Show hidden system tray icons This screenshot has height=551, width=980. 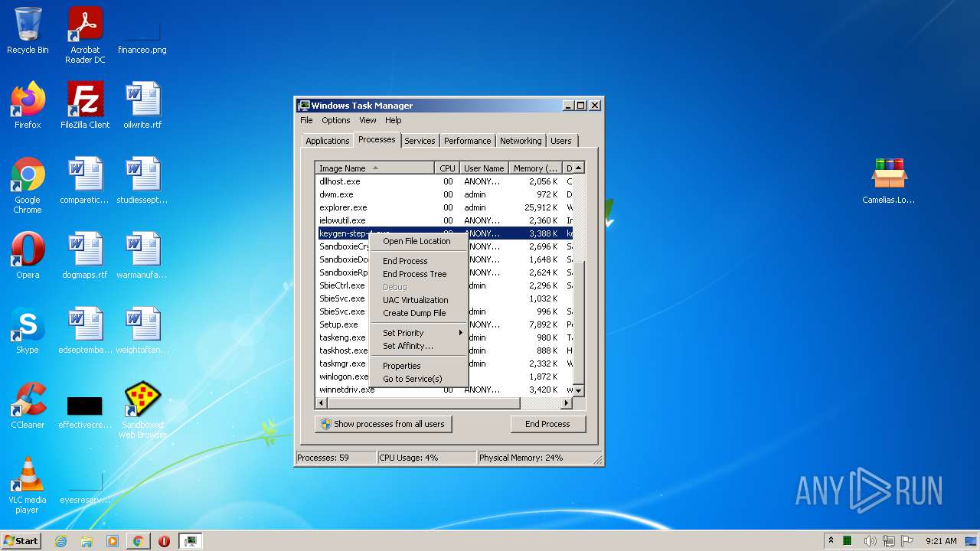[x=831, y=541]
